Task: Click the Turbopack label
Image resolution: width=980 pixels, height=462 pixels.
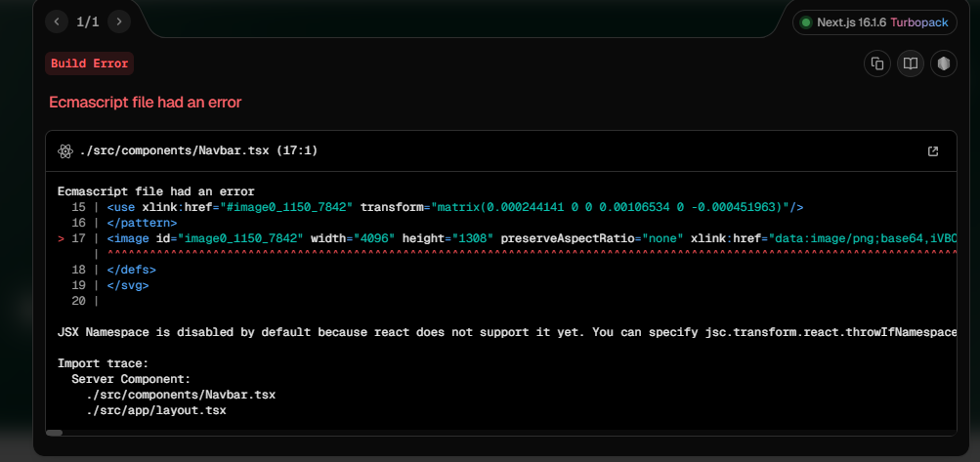Action: pyautogui.click(x=918, y=22)
